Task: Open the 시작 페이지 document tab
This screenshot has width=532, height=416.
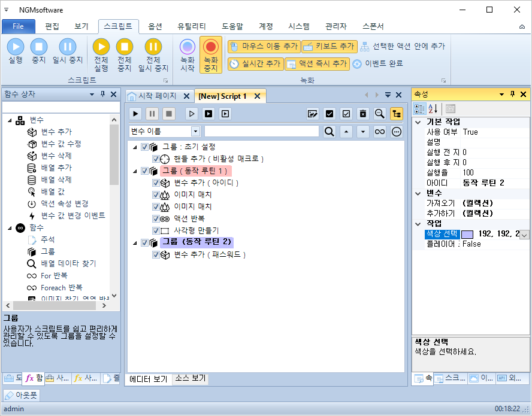Action: [157, 96]
